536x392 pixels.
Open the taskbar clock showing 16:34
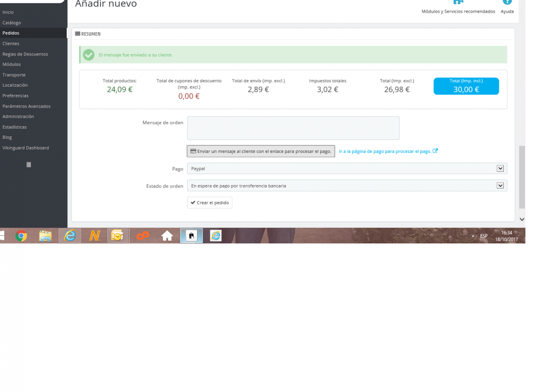click(x=507, y=236)
